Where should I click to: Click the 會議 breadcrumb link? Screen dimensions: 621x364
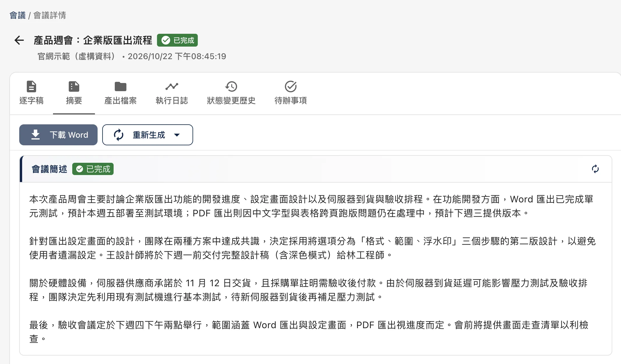point(17,15)
